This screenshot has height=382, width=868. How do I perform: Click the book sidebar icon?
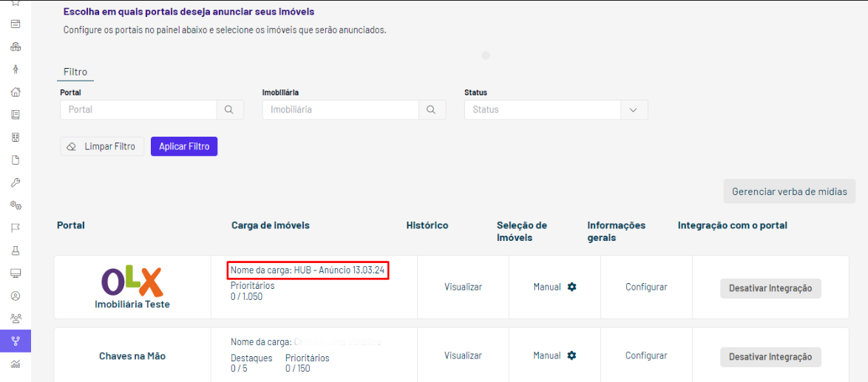coord(16,115)
